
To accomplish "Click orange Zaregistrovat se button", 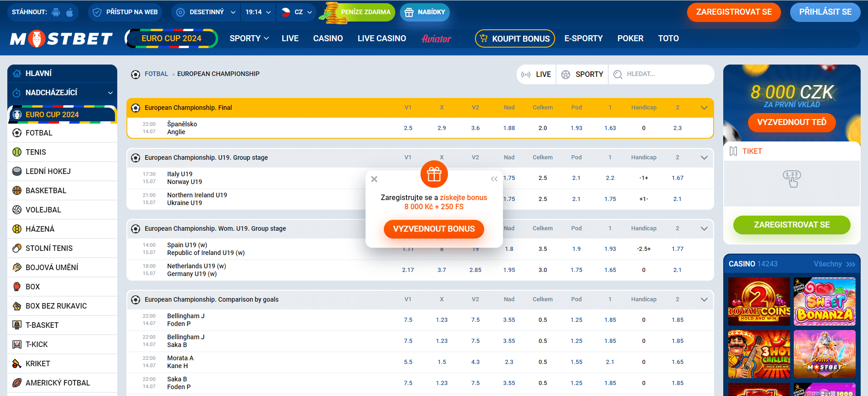I will pyautogui.click(x=734, y=12).
